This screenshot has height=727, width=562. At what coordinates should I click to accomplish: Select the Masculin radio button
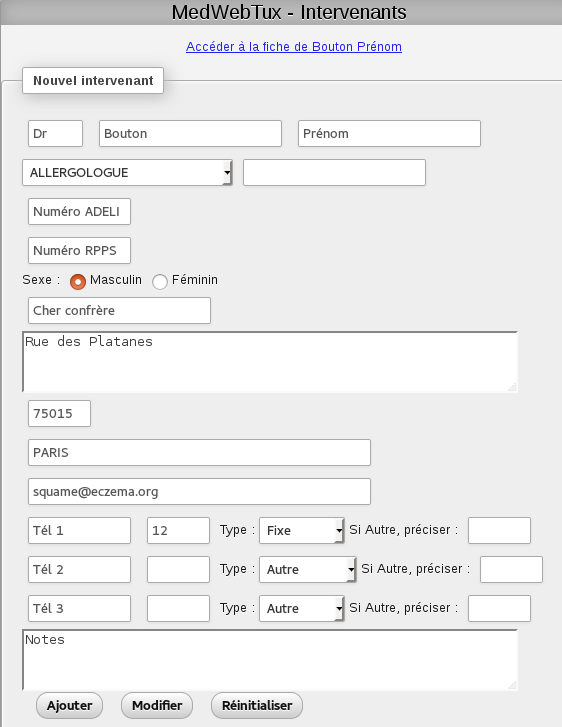78,281
